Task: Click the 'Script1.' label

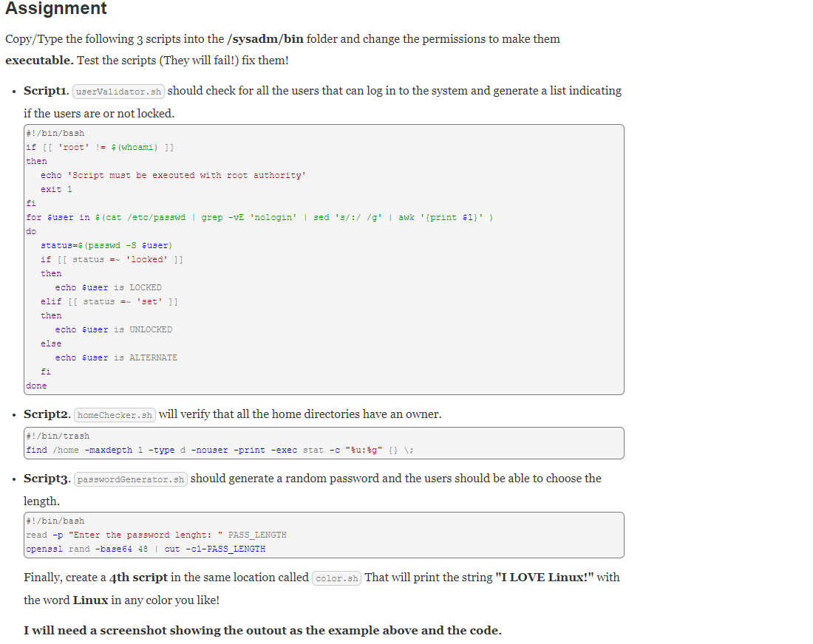Action: (46, 91)
